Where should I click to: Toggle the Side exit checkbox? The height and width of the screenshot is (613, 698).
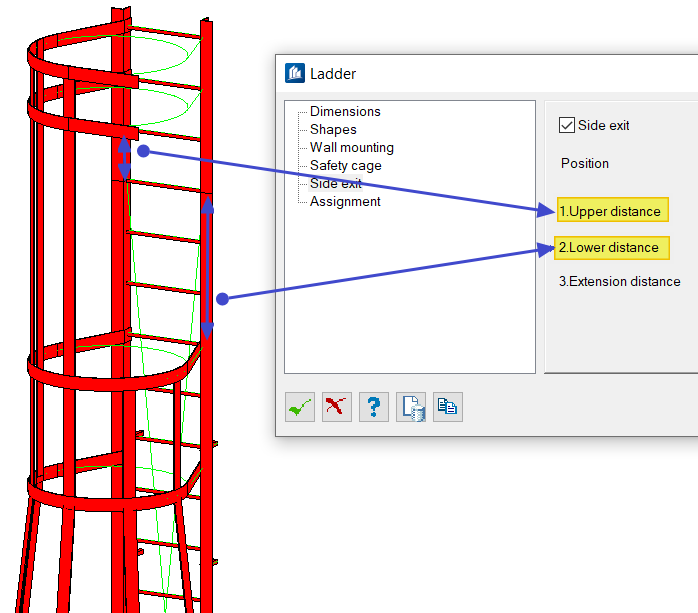[x=567, y=125]
